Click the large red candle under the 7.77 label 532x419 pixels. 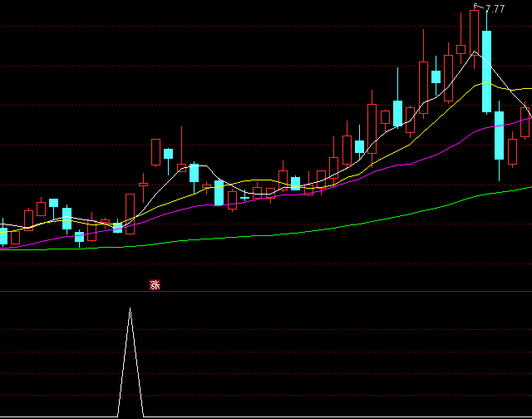474,33
